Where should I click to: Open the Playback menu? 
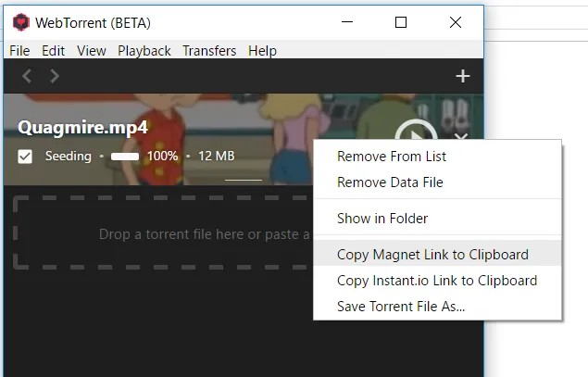[x=144, y=51]
